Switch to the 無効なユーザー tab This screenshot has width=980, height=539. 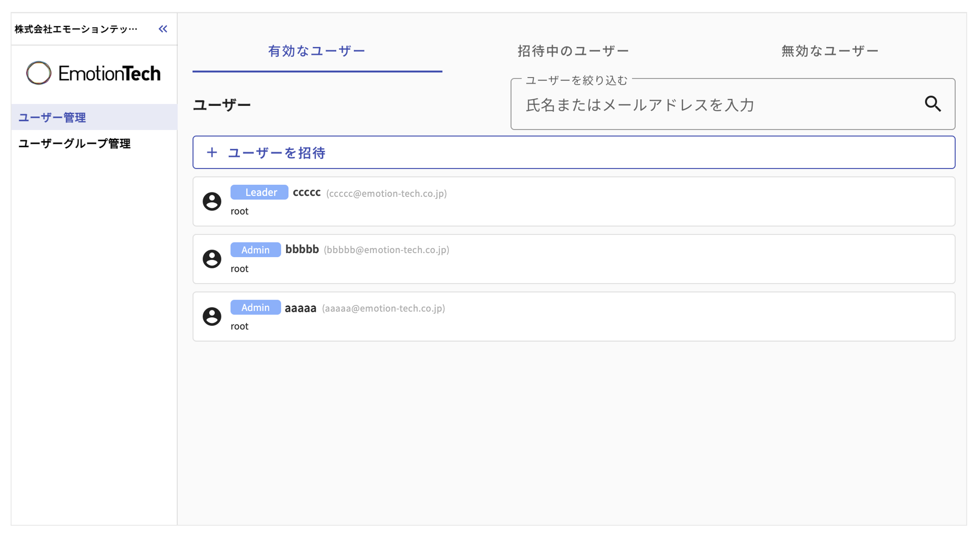pos(829,51)
